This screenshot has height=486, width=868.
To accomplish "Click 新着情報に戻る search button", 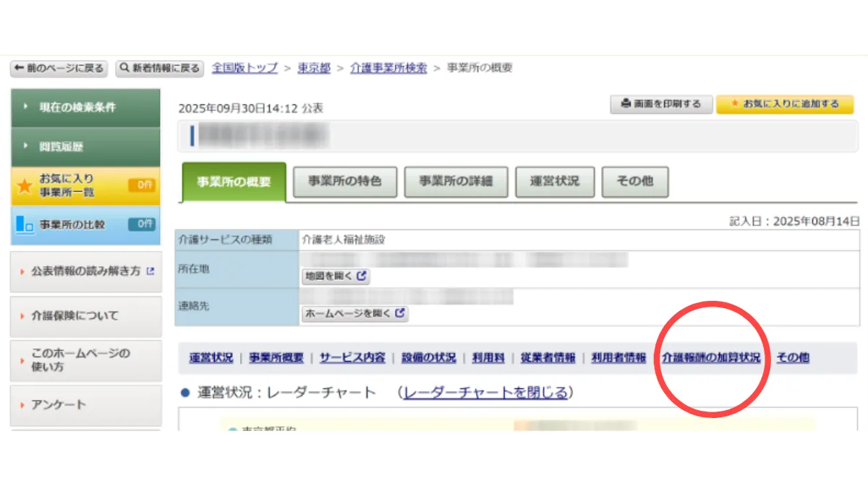I will click(160, 69).
